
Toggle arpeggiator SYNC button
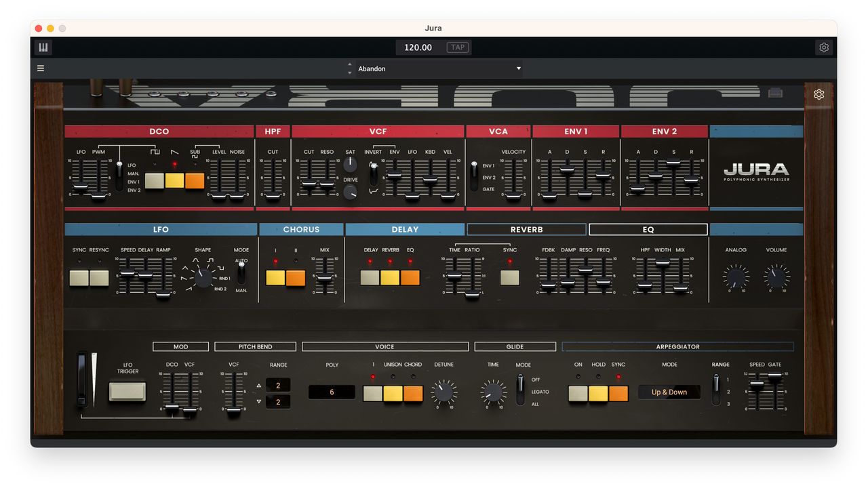click(x=618, y=394)
